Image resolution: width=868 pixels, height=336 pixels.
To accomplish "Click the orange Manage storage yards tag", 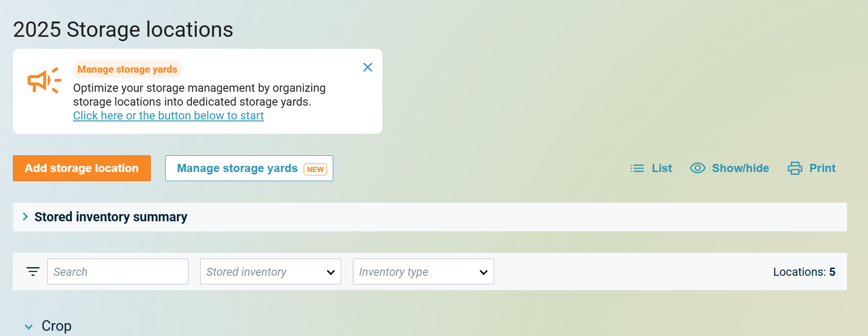I will point(127,69).
